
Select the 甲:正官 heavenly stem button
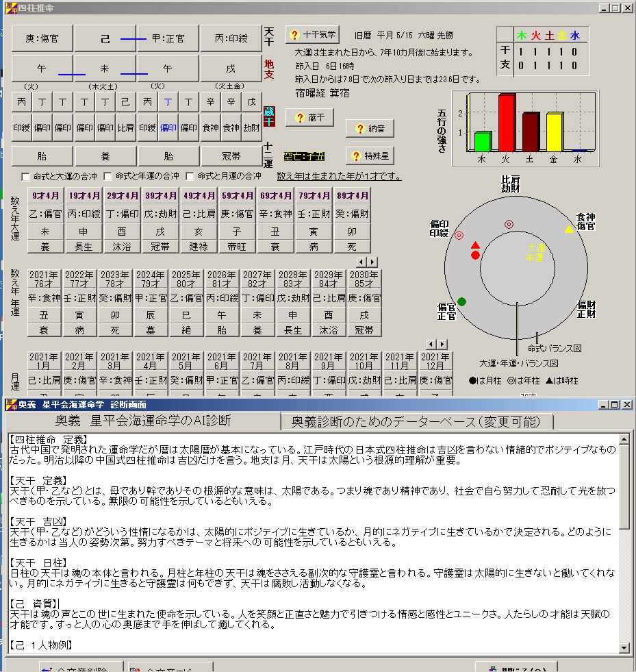[168, 38]
